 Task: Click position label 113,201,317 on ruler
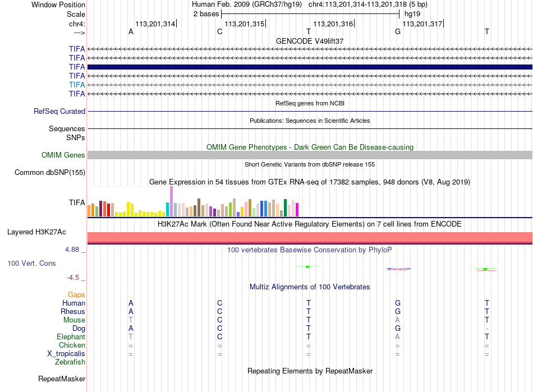pyautogui.click(x=422, y=24)
